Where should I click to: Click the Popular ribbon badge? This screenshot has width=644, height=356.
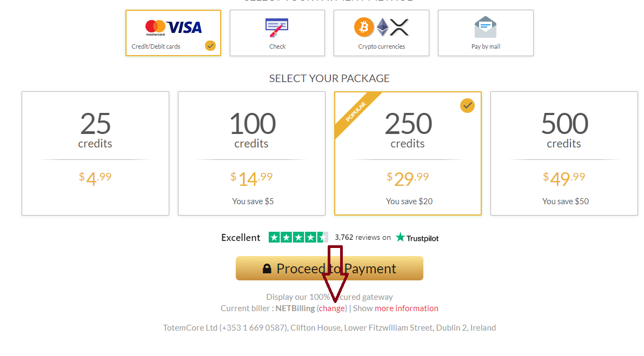[355, 112]
